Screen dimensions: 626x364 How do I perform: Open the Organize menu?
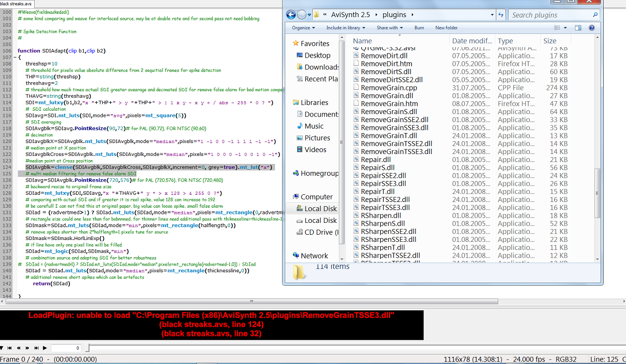[303, 28]
